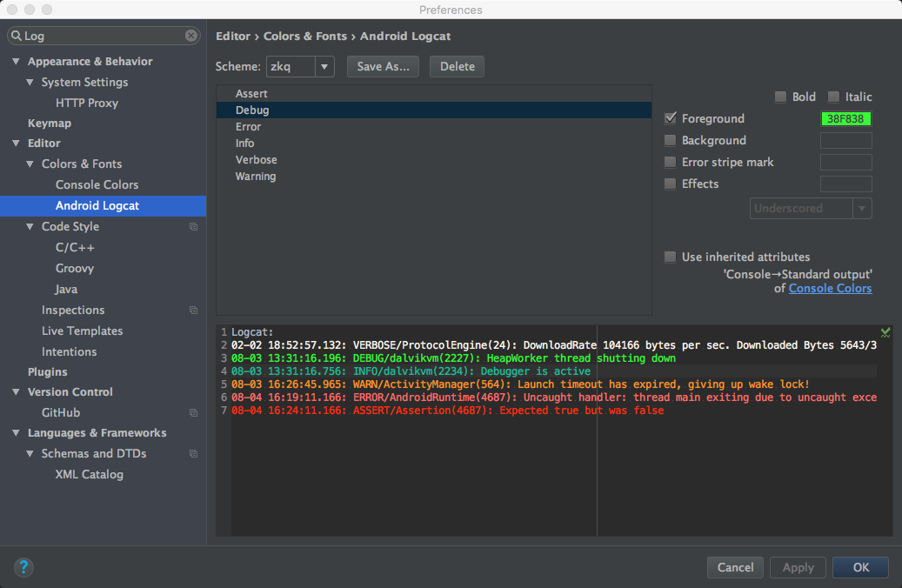
Task: Open the Scheme dropdown
Action: tap(324, 67)
